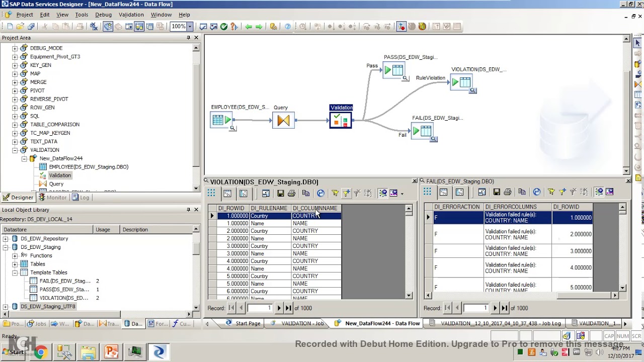644x362 pixels.
Task: Toggle the pin on Project Area panel
Action: 188,38
